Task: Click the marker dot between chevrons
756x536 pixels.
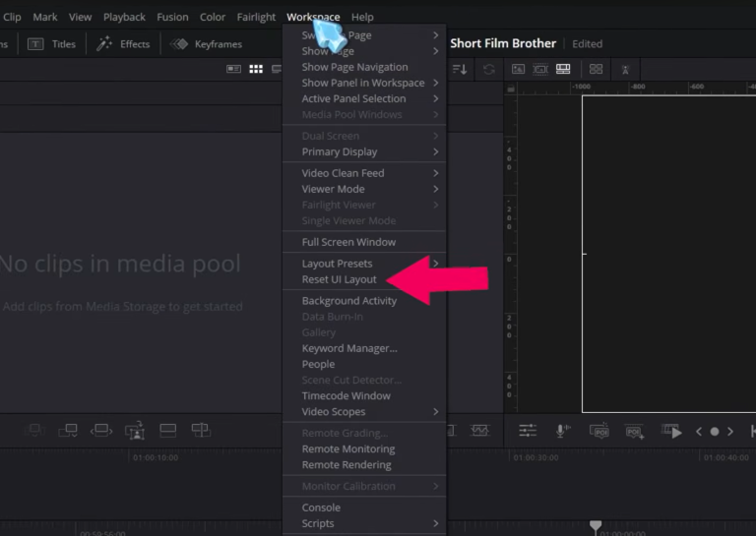Action: (715, 432)
